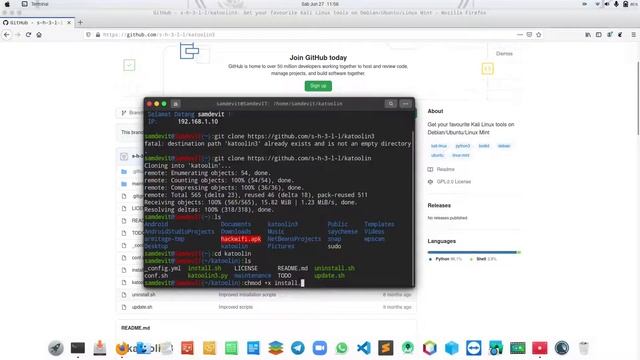640x360 pixels.
Task: Open the volume icon in the system tray
Action: [607, 4]
